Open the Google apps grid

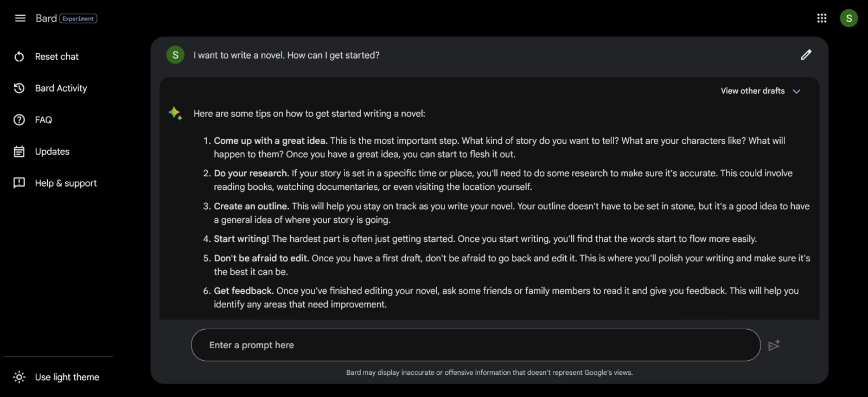coord(822,18)
